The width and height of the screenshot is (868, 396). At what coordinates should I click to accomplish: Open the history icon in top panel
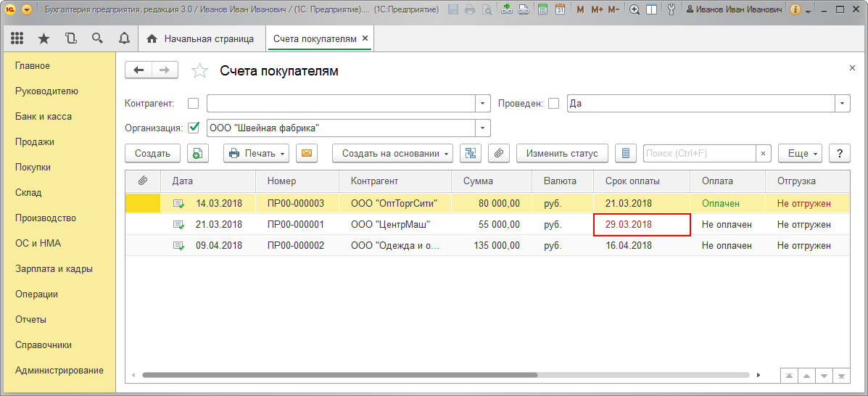pos(70,38)
